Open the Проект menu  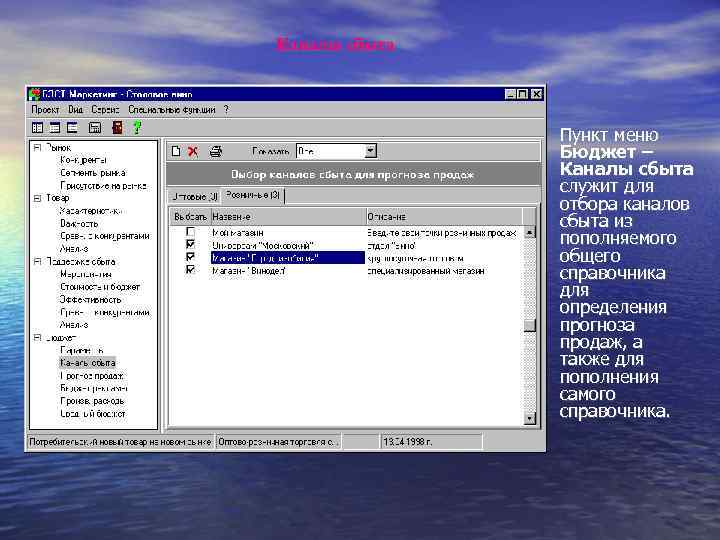tap(45, 110)
